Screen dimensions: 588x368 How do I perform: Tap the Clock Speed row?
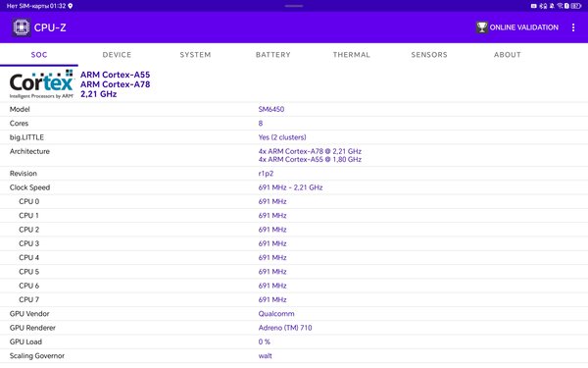click(x=294, y=187)
